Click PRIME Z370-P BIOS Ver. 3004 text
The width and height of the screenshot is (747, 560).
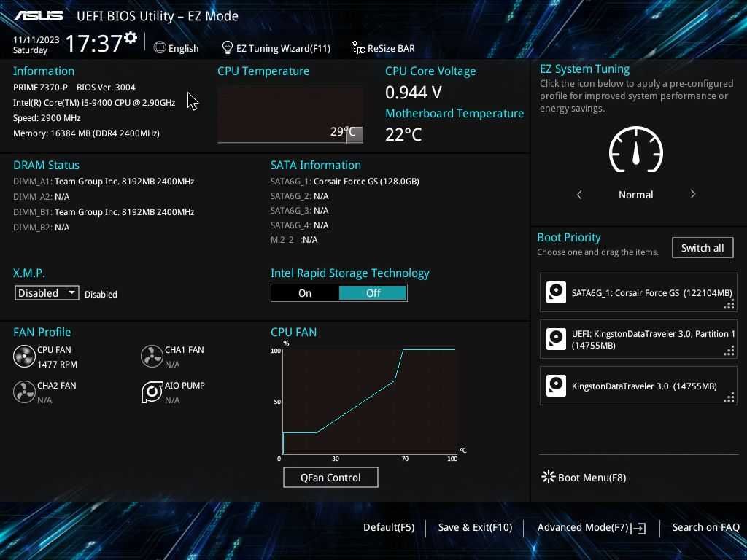(x=74, y=87)
